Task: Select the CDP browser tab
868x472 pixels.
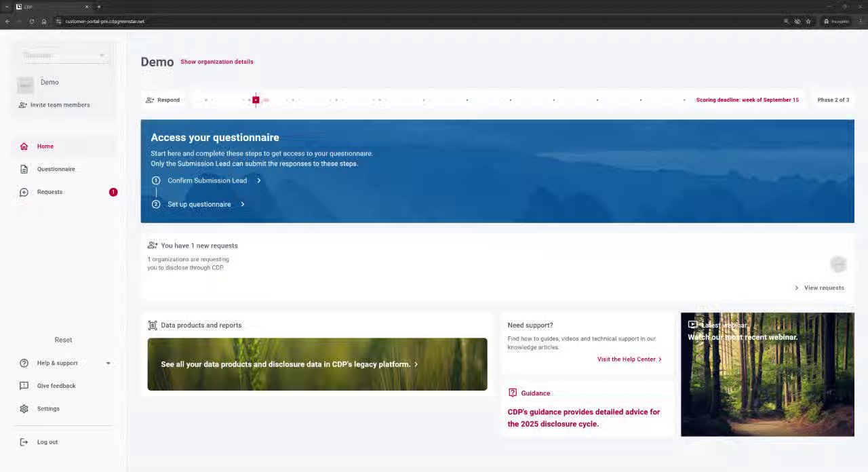Action: coord(52,7)
